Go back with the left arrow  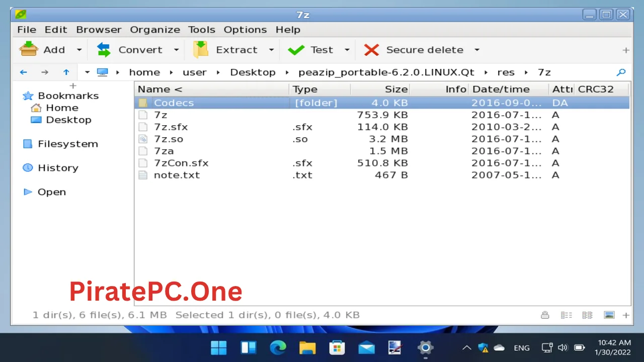pyautogui.click(x=23, y=72)
